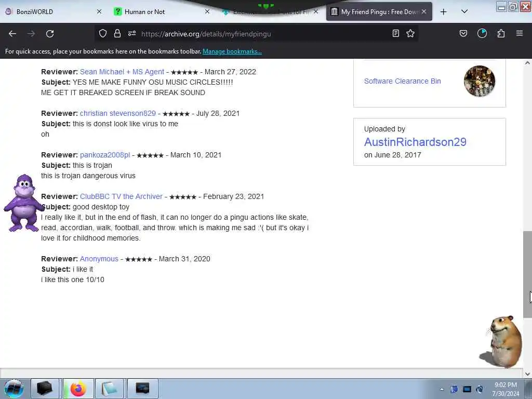Click the Software Clearance Bin thumbnail
Screen dimensions: 532x399
(x=480, y=81)
